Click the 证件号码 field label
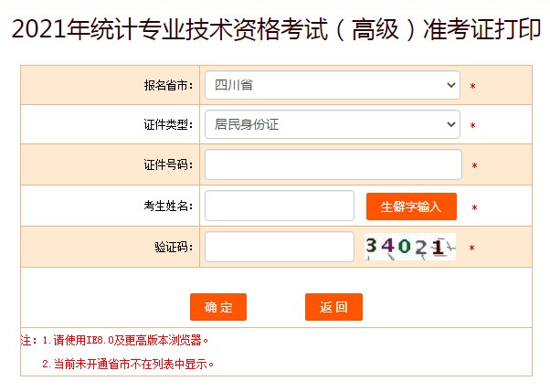550x392 pixels. click(x=168, y=164)
